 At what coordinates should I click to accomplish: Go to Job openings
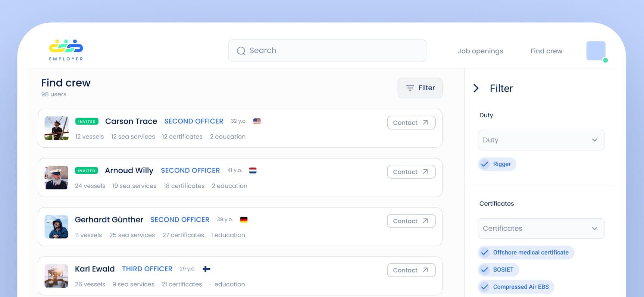pyautogui.click(x=480, y=51)
